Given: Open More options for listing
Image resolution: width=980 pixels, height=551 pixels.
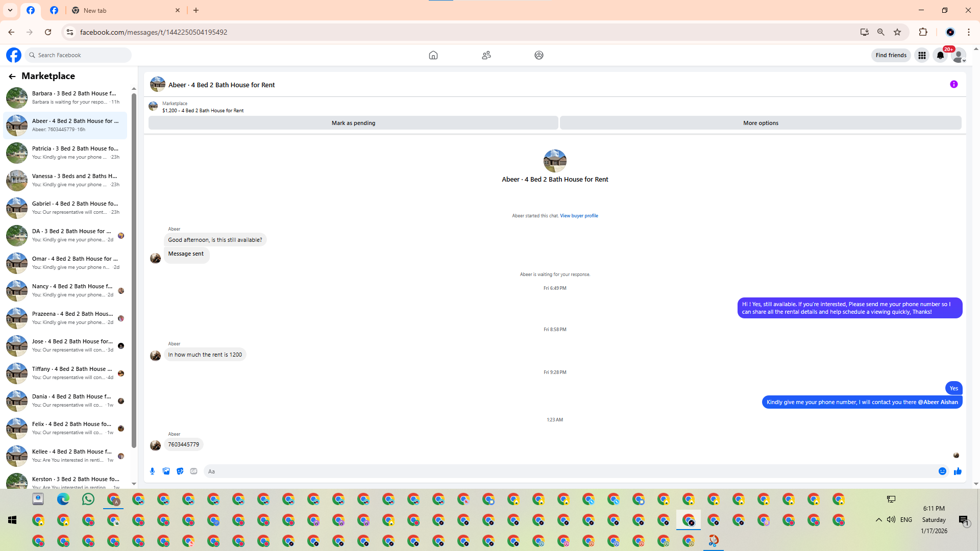Looking at the screenshot, I should (760, 123).
